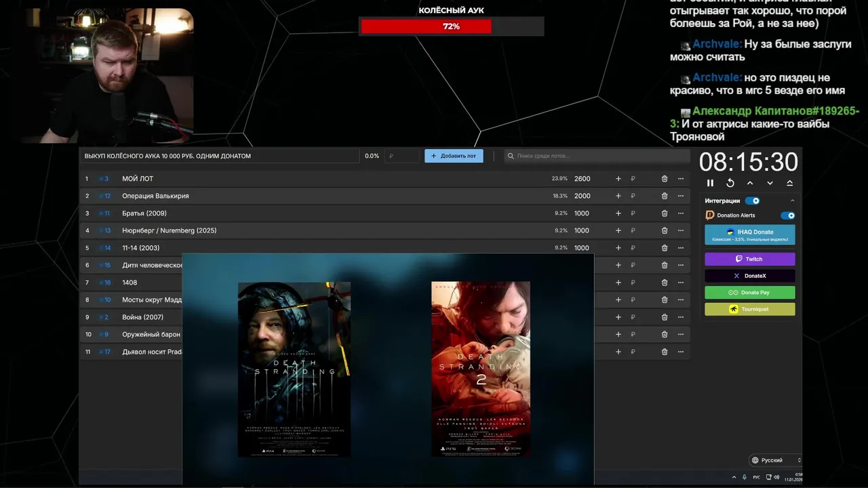Open the taskbar clock and date
Screen dimensions: 868x488
click(x=793, y=476)
